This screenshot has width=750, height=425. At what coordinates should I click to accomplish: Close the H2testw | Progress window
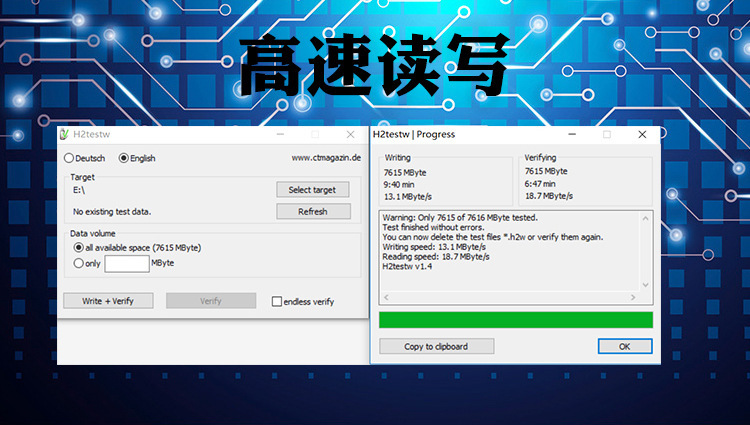642,135
